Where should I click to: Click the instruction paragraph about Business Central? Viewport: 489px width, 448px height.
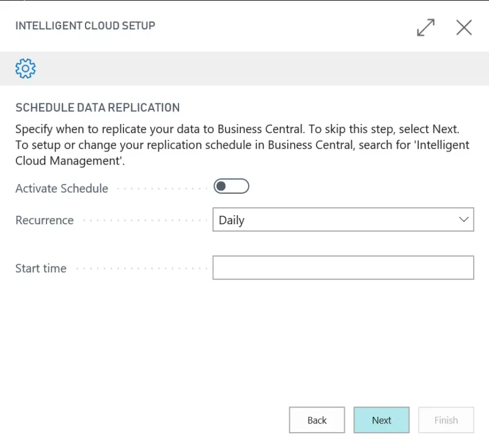point(242,145)
